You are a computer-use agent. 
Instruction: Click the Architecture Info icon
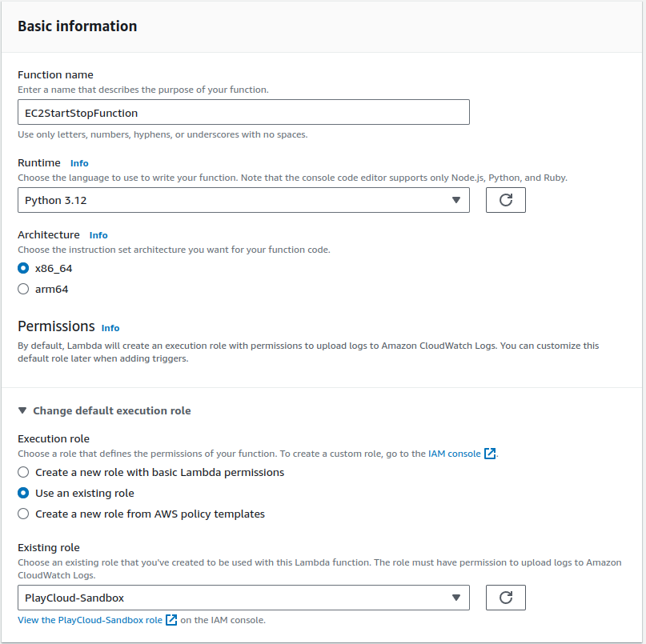[x=98, y=234]
